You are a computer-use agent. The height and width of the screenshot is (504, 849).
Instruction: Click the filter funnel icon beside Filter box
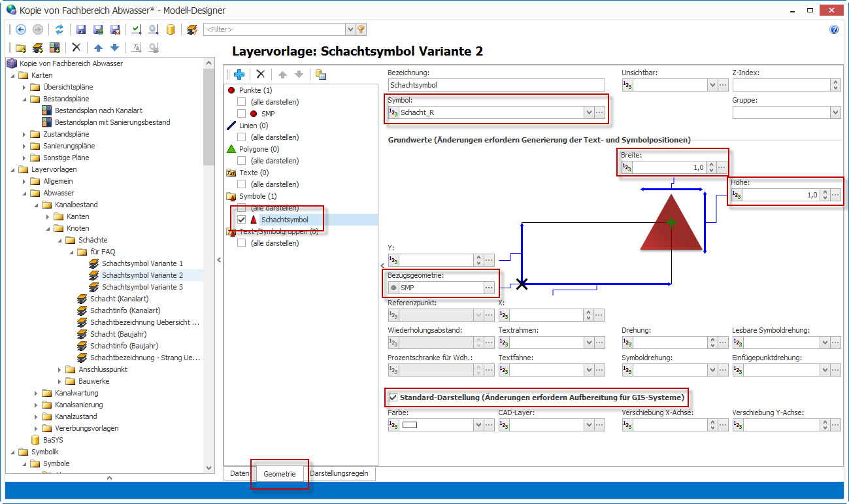(x=361, y=29)
